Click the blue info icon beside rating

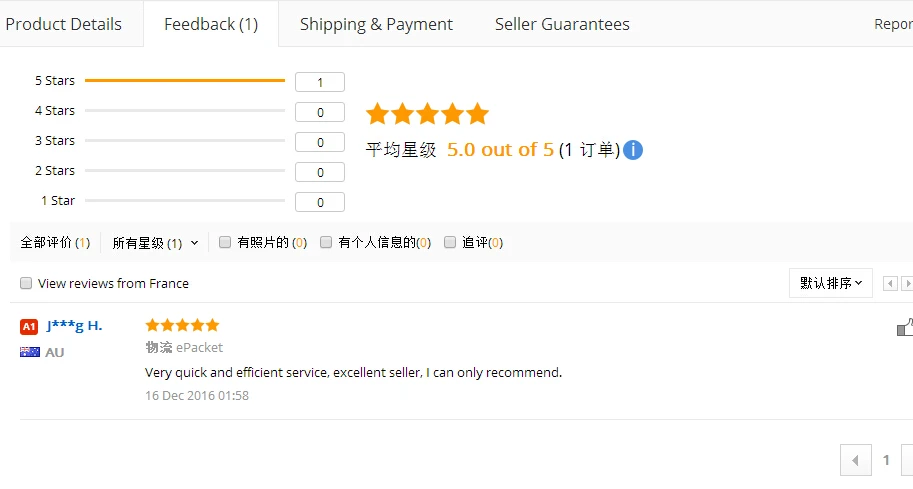click(x=633, y=150)
